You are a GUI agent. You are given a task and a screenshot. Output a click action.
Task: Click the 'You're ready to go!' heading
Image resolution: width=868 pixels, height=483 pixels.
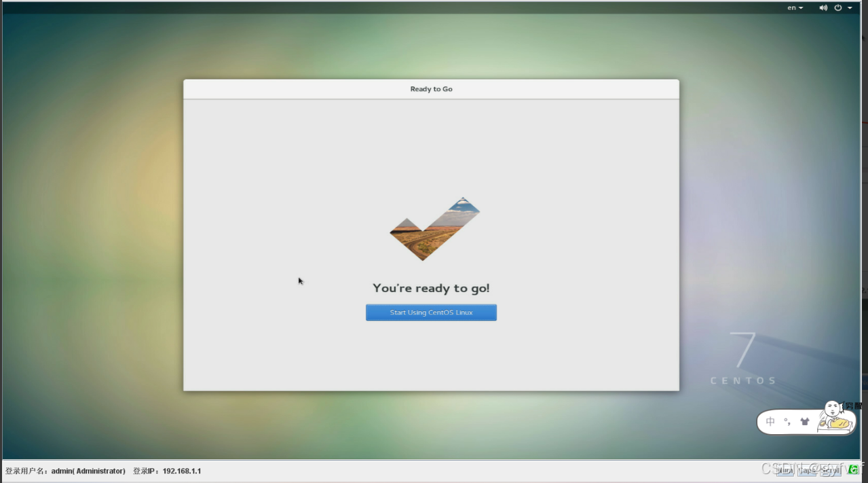click(x=431, y=288)
